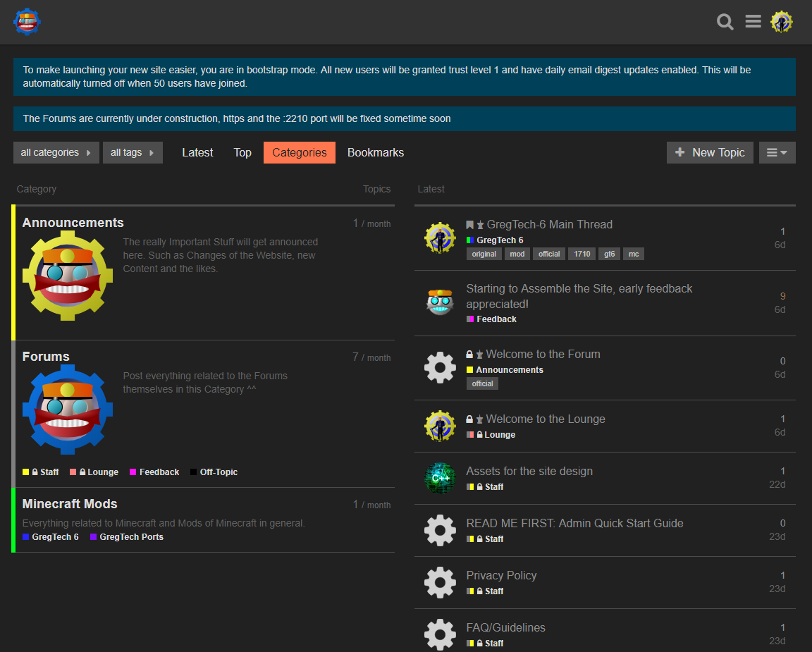Open the hamburger menu in header

point(753,22)
